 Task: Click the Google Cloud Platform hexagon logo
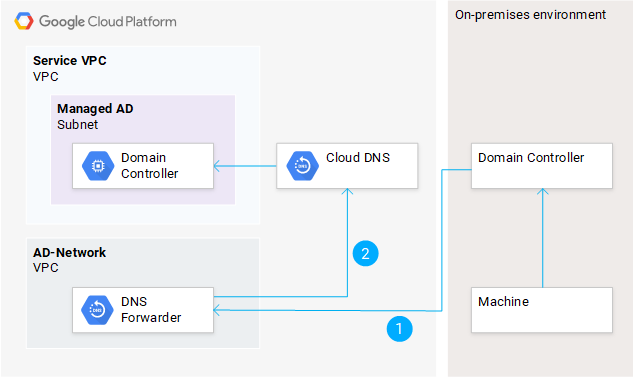pyautogui.click(x=24, y=21)
